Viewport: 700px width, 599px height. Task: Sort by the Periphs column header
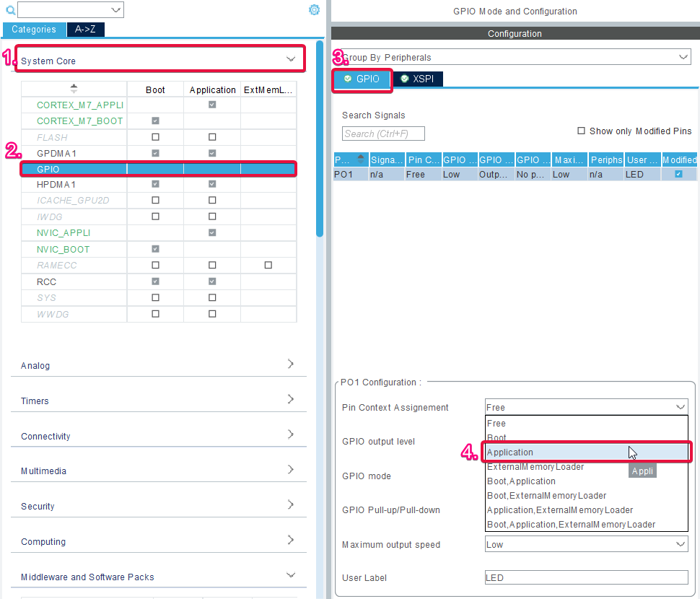tap(606, 159)
